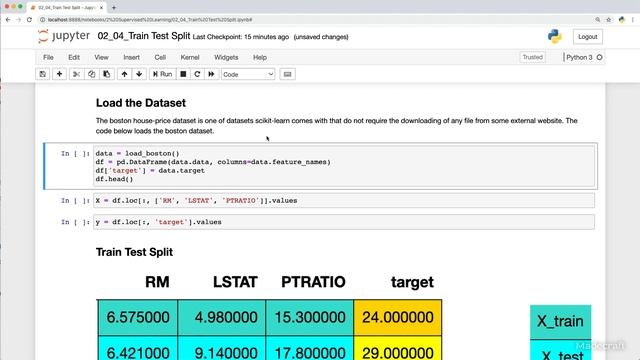Open the Help menu
Image resolution: width=640 pixels, height=360 pixels.
260,58
